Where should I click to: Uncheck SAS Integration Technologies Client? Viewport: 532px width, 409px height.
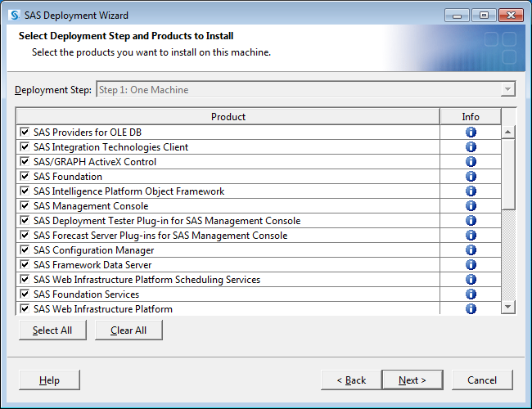pyautogui.click(x=25, y=146)
